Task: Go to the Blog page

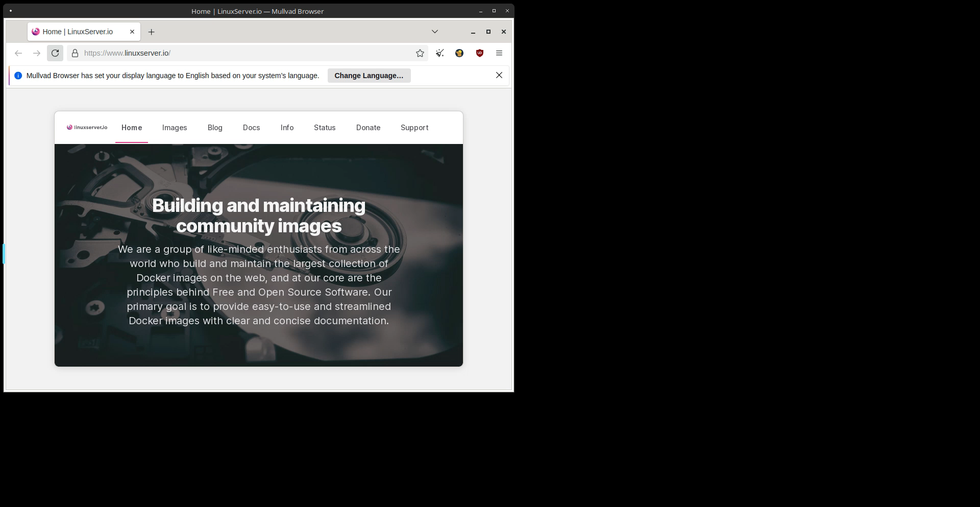Action: point(215,128)
